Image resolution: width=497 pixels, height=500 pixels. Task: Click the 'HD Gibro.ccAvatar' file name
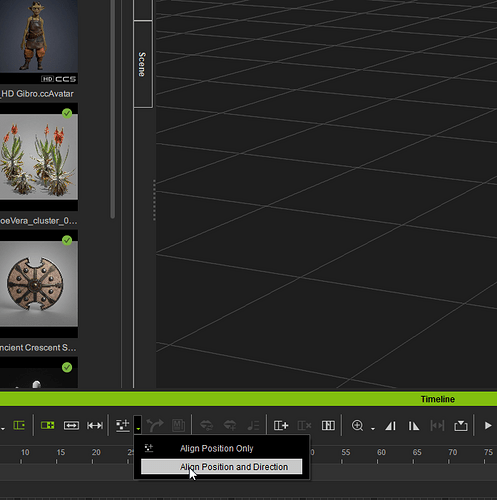click(x=37, y=94)
